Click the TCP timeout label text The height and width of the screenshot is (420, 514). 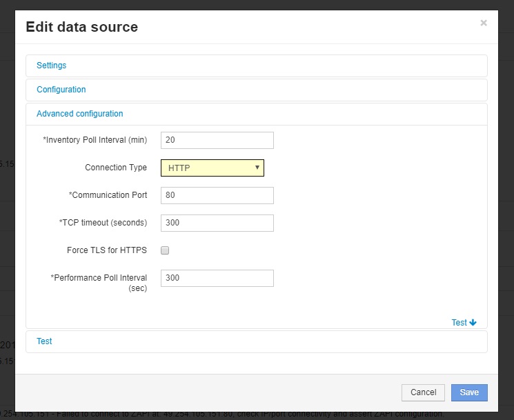pos(103,223)
